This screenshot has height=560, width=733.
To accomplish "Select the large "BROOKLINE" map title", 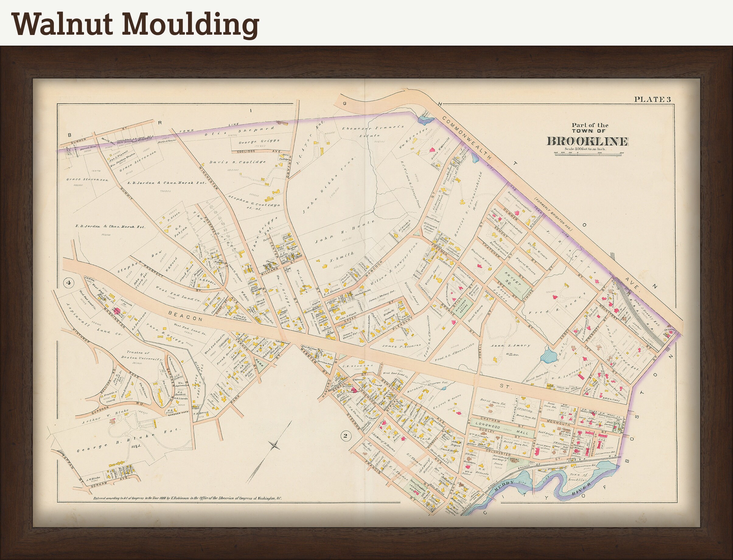I will [x=587, y=141].
